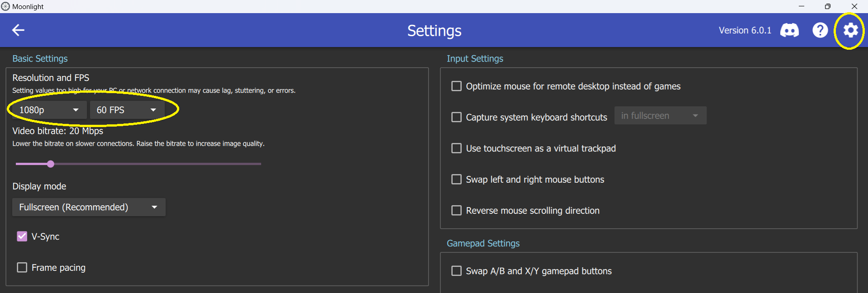This screenshot has height=293, width=868.
Task: Click the Gamepad Settings heading
Action: [483, 243]
